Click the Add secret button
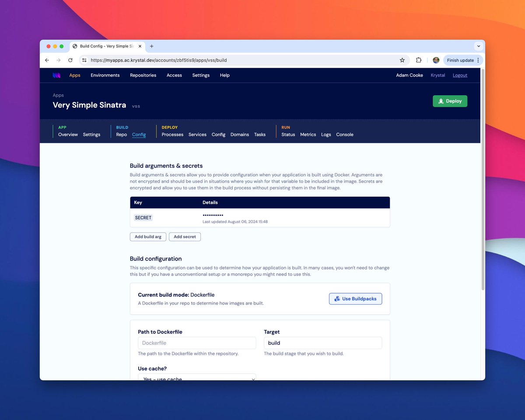This screenshot has width=525, height=420. pyautogui.click(x=185, y=237)
